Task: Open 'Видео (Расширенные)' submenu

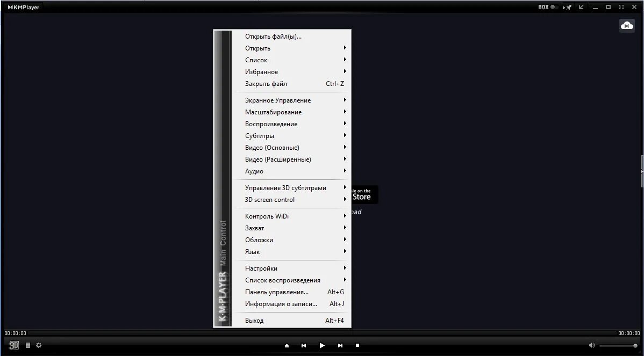Action: pos(291,159)
